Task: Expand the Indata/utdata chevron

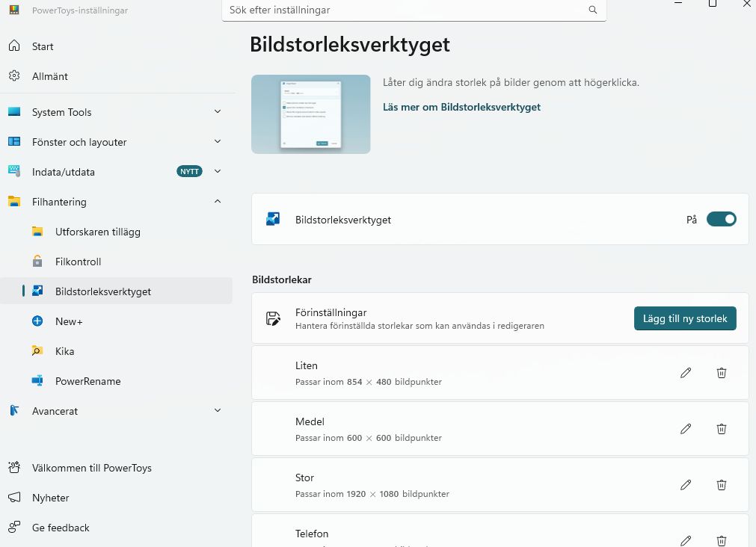Action: (x=218, y=171)
